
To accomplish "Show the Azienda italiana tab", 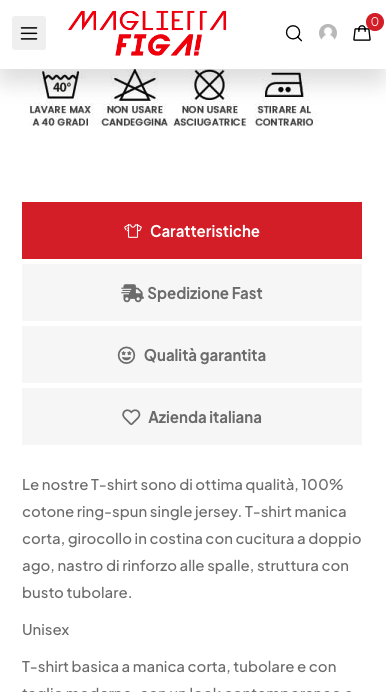I will [192, 417].
